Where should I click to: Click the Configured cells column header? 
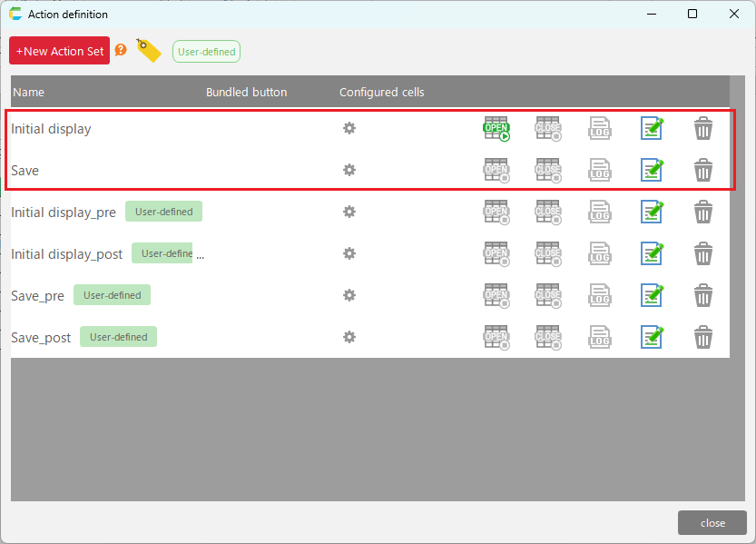(x=381, y=92)
